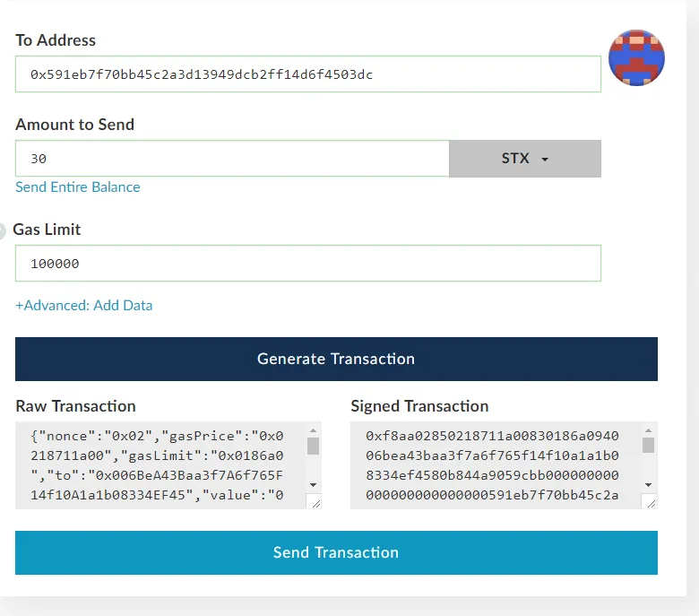Click Generate Transaction button
The image size is (699, 616).
(x=336, y=359)
